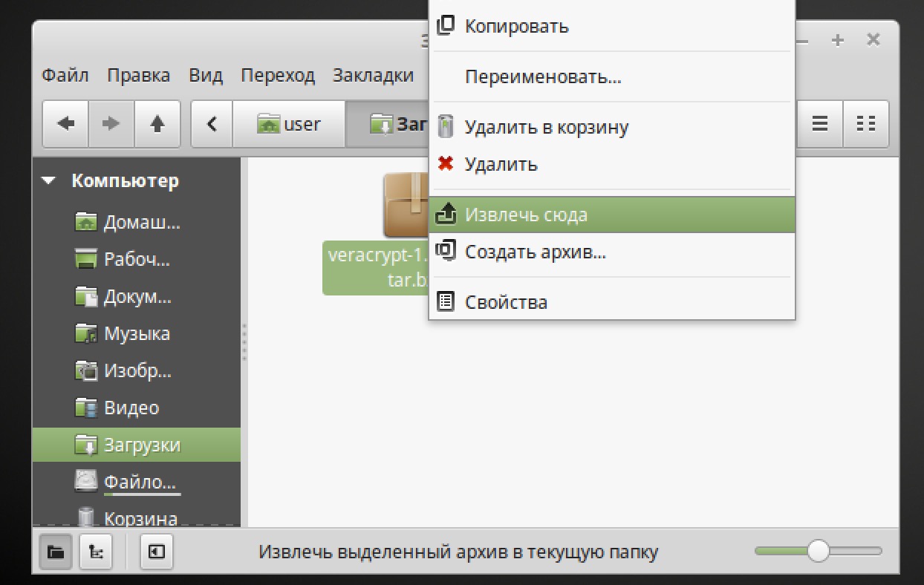The width and height of the screenshot is (924, 585).
Task: Click the Корзина trash icon in the sidebar
Action: 86,517
